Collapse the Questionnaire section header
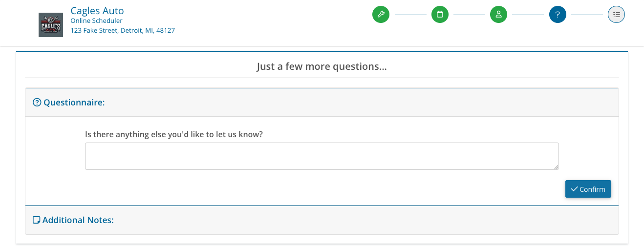 [322, 103]
